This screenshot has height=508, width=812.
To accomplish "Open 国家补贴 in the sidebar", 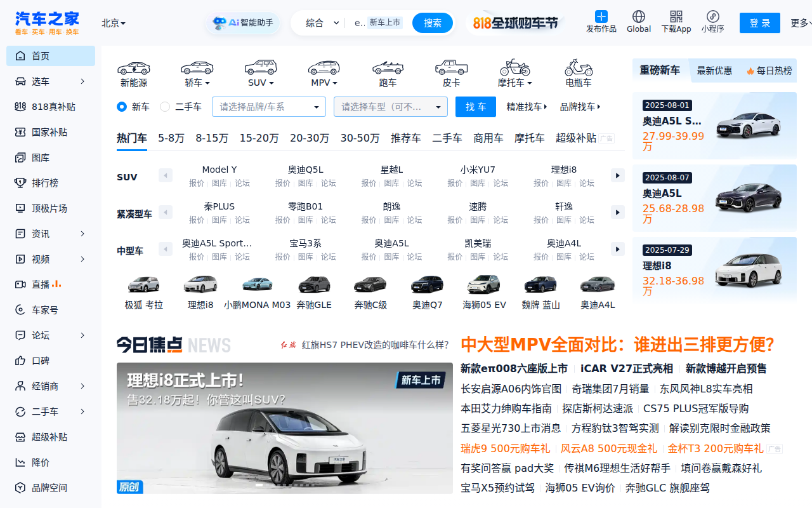I will point(51,132).
